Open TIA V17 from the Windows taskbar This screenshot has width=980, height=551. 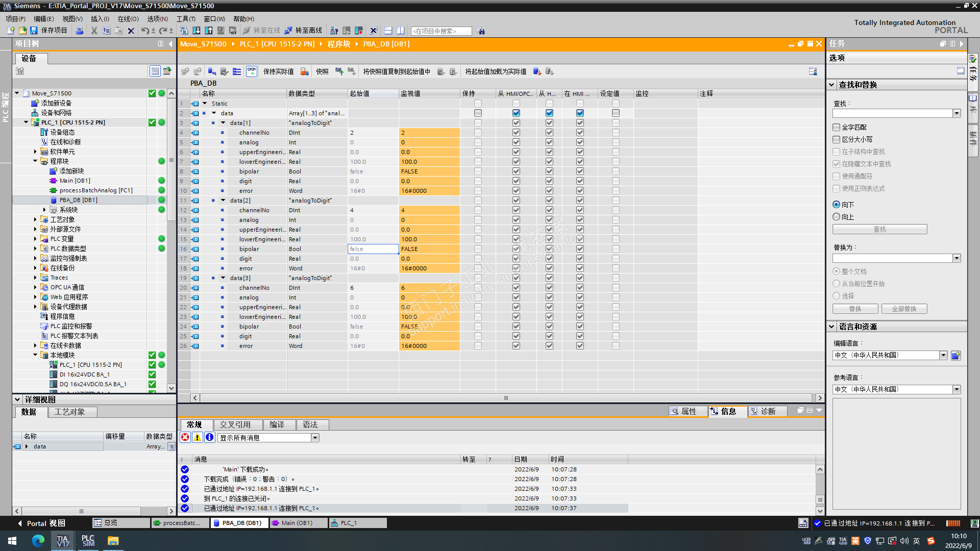(x=63, y=540)
